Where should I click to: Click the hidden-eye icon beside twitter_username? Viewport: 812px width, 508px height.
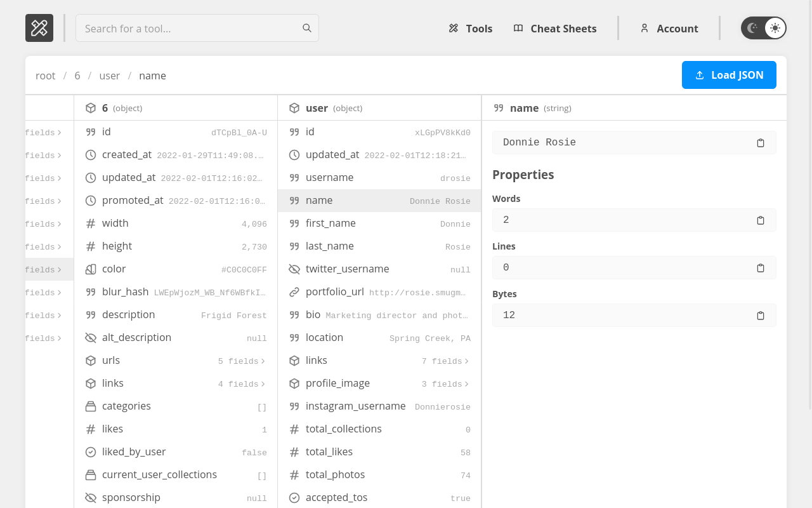tap(294, 269)
